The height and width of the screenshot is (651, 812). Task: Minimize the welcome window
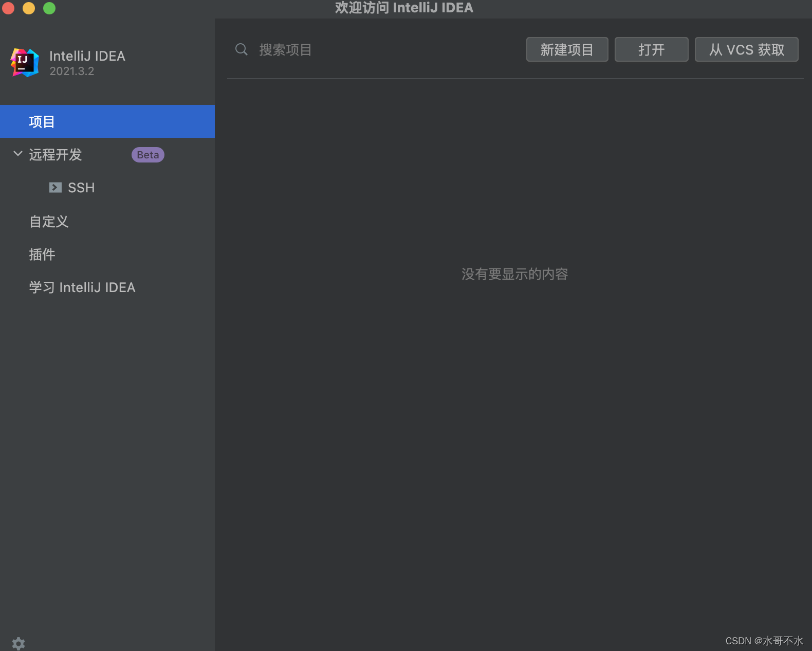click(29, 8)
